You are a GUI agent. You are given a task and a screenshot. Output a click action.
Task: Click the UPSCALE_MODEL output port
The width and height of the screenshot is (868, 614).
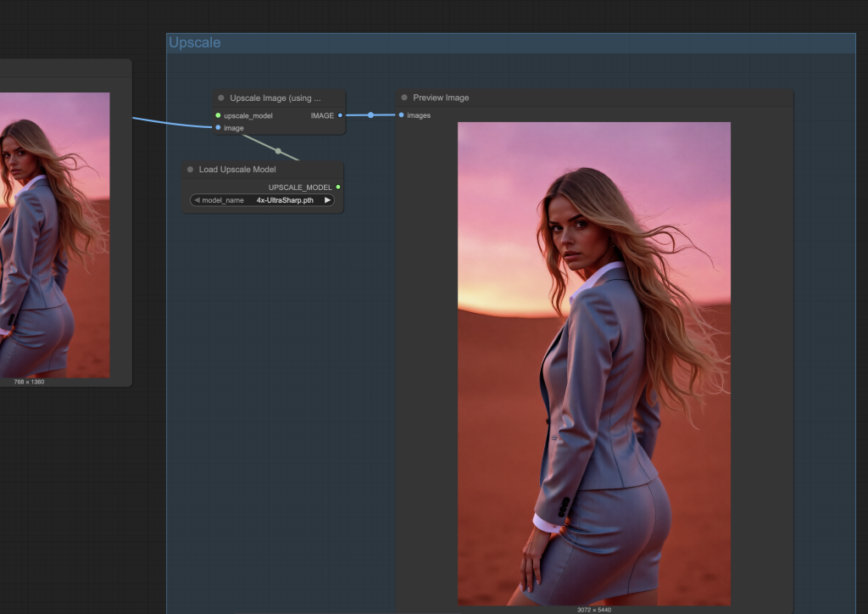pyautogui.click(x=338, y=187)
